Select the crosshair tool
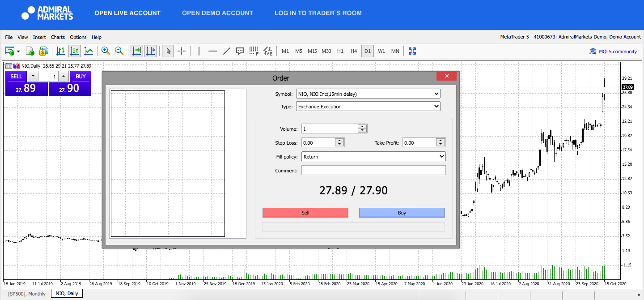The image size is (644, 300). click(182, 51)
